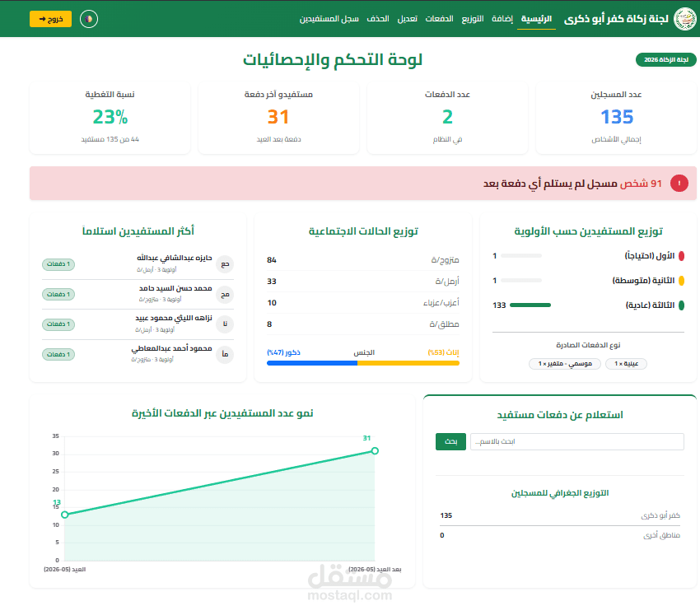The height and width of the screenshot is (615, 700).
Task: Click the yellow إناث gender bar segment
Action: click(x=408, y=363)
